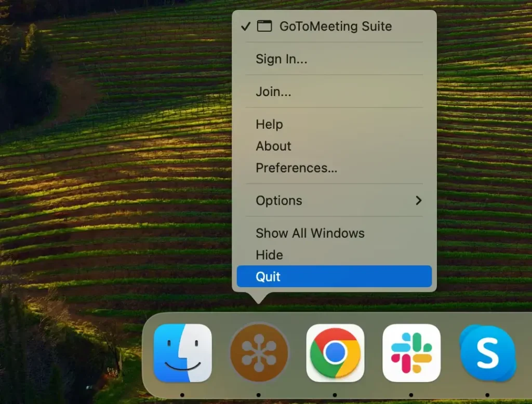Screen dimensions: 532x404
Task: Quit GoToMeeting via the highlighted Quit item
Action: coord(334,276)
